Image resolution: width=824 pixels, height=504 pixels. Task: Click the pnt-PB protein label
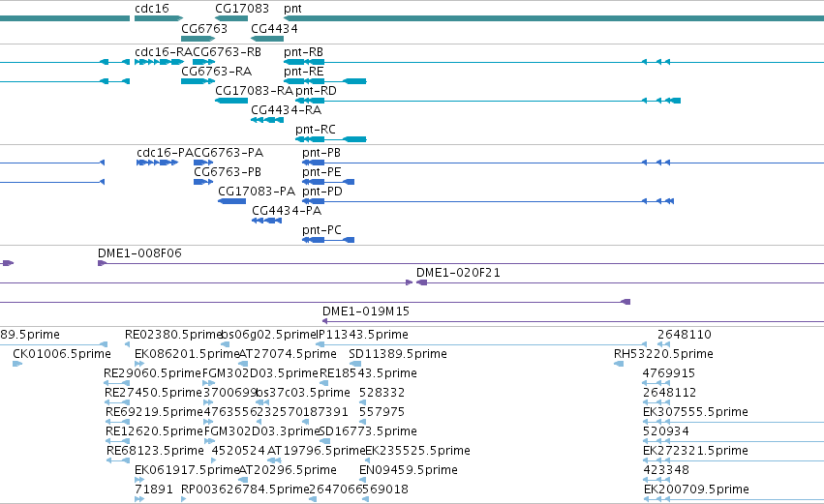pyautogui.click(x=321, y=153)
